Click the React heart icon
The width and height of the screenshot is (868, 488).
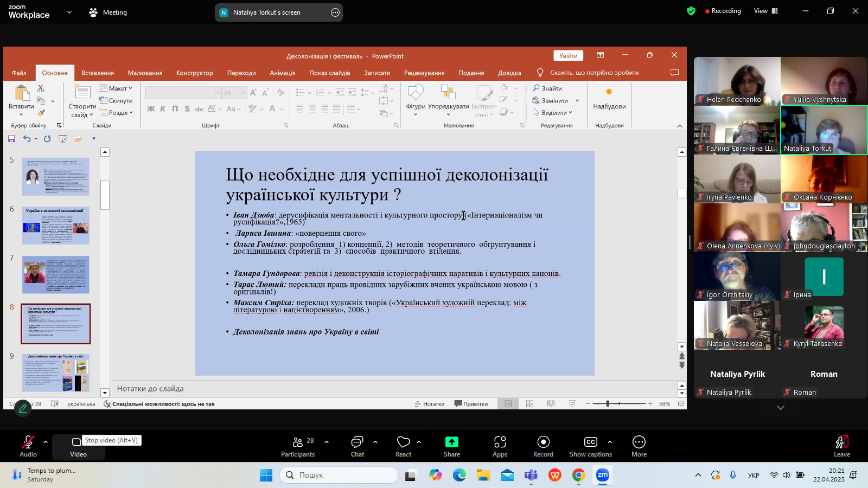403,442
